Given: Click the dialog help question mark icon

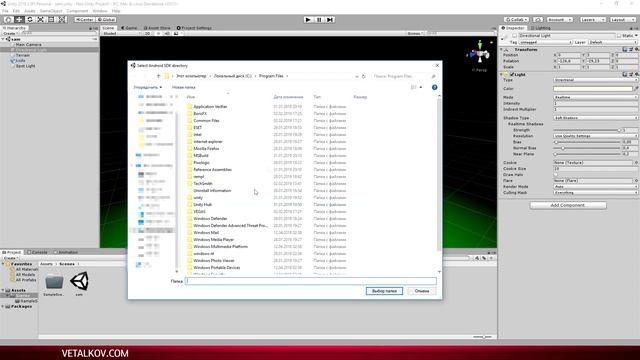Looking at the screenshot, I should click(x=434, y=87).
